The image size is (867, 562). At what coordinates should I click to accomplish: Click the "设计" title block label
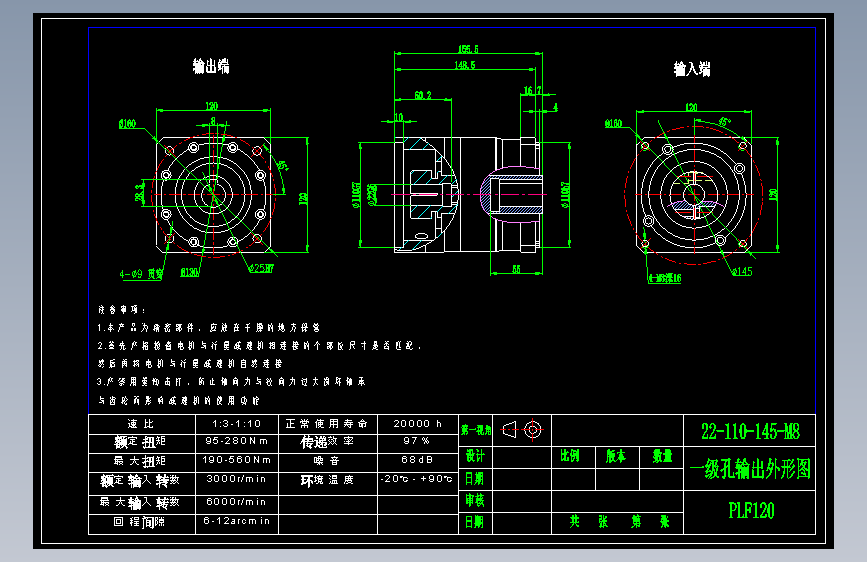[475, 456]
